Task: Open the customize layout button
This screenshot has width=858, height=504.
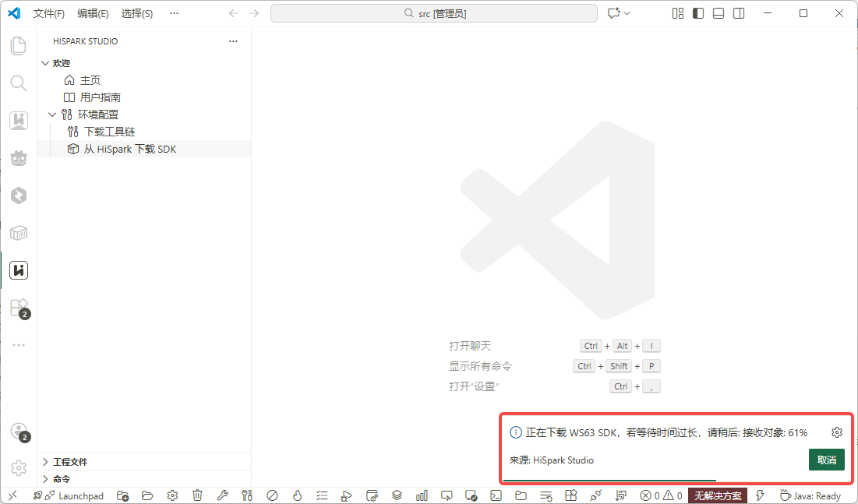Action: (678, 13)
